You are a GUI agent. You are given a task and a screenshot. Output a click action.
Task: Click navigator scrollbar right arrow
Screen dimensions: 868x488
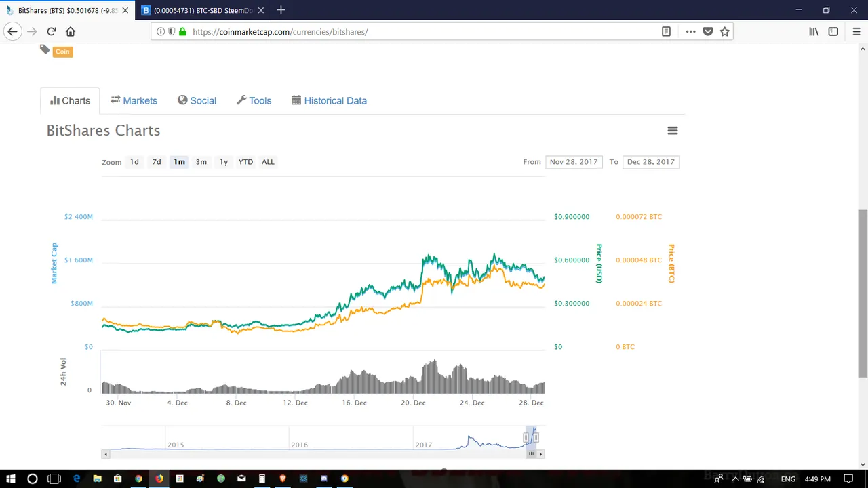(540, 454)
